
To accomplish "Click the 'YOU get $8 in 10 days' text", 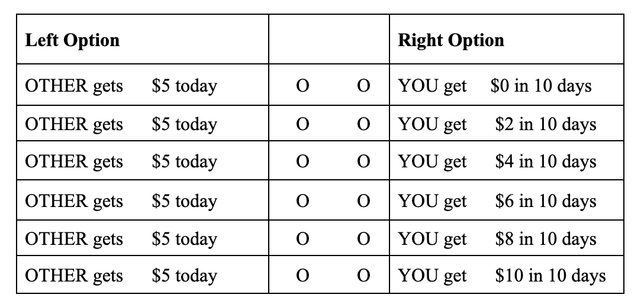I will click(x=497, y=239).
